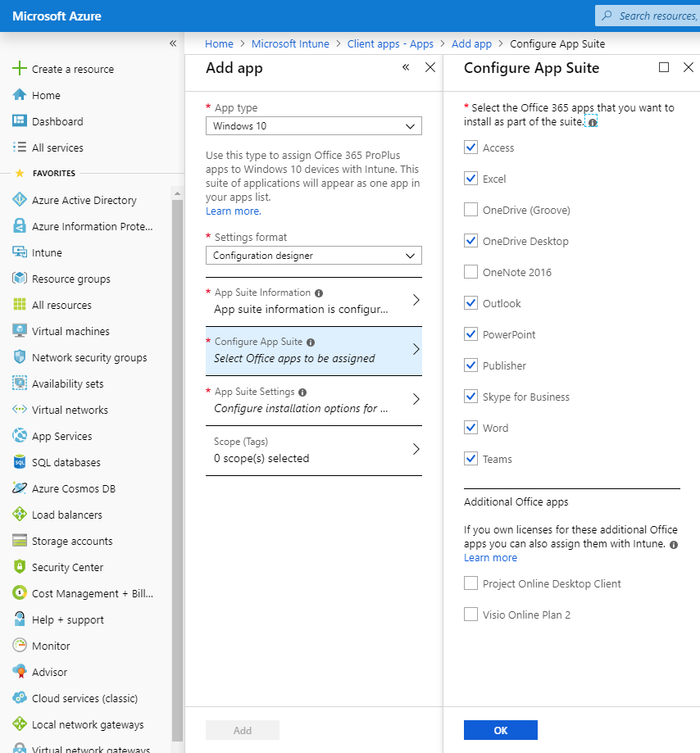Check the Project Online Desktop Client box

pyautogui.click(x=470, y=583)
